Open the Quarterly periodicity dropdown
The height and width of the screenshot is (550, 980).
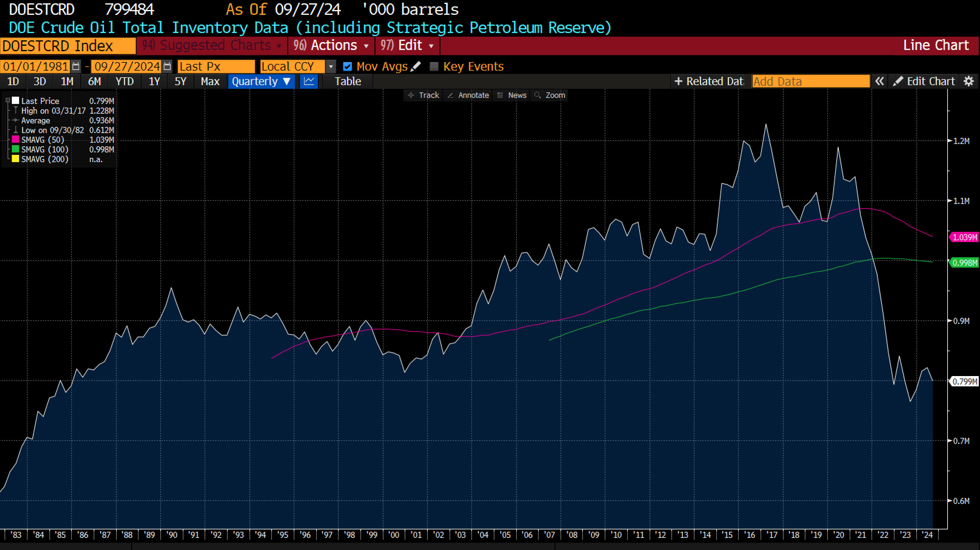(261, 82)
